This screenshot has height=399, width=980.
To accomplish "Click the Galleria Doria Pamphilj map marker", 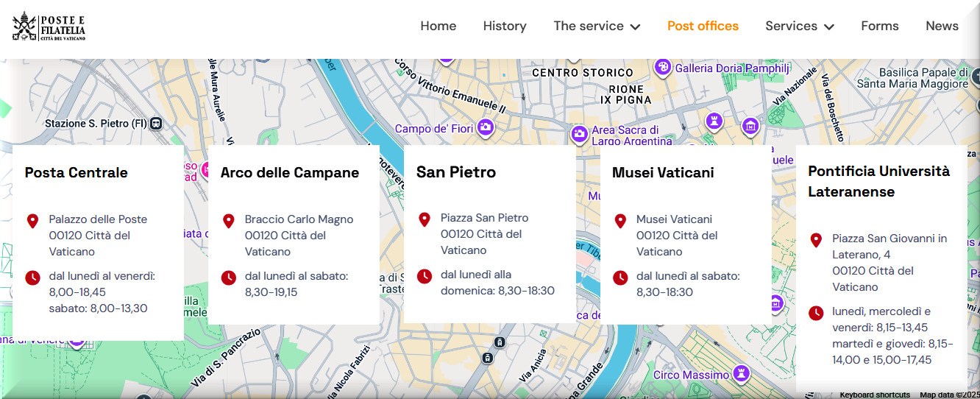I will click(662, 68).
